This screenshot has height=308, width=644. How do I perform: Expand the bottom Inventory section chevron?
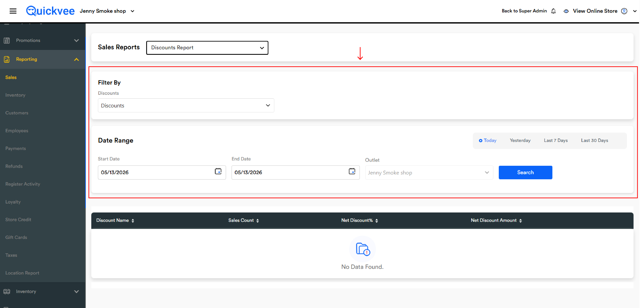pos(76,291)
